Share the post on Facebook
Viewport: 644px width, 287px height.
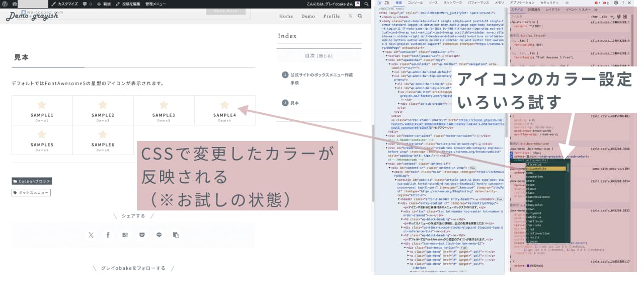(x=108, y=235)
